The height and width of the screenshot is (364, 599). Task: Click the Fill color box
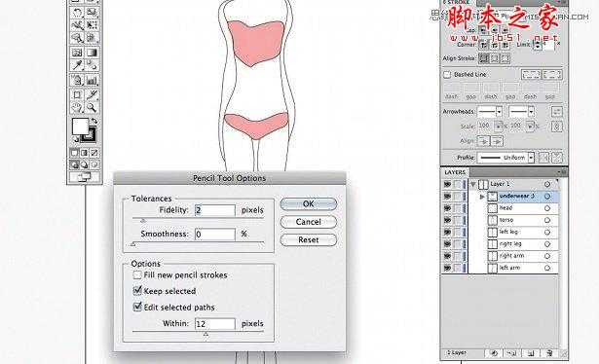pyautogui.click(x=80, y=126)
